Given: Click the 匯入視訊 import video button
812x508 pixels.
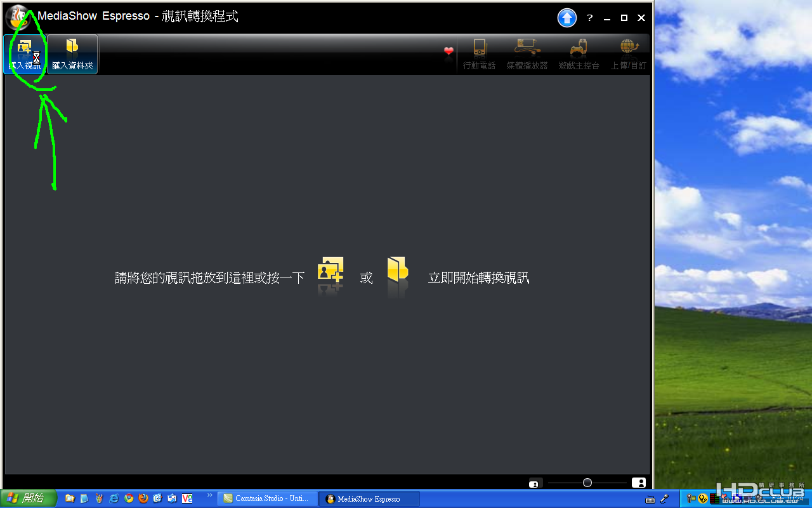Looking at the screenshot, I should coord(25,54).
